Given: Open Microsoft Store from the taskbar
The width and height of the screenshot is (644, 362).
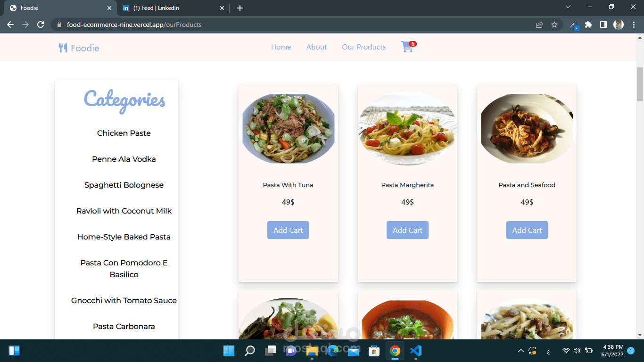Looking at the screenshot, I should click(373, 351).
